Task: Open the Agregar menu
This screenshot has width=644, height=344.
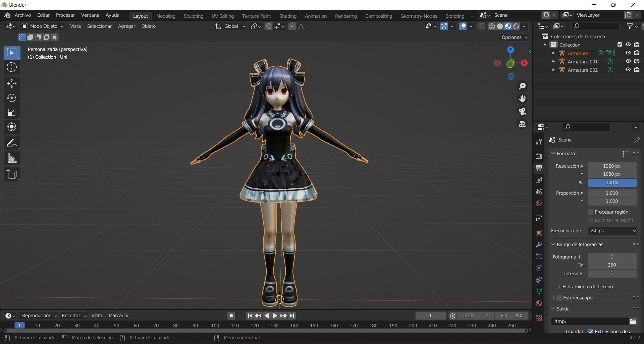Action: click(126, 26)
